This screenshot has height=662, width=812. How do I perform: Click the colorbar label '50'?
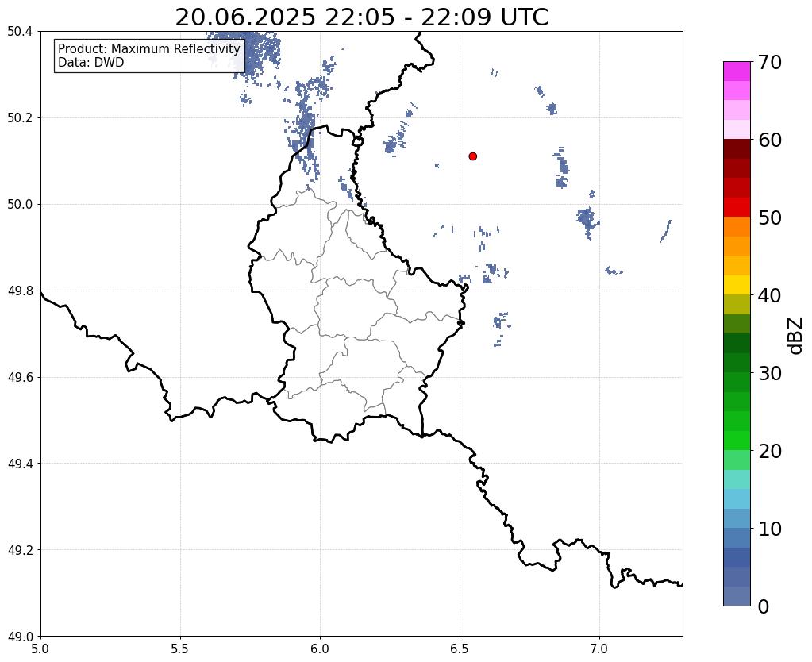coord(770,217)
